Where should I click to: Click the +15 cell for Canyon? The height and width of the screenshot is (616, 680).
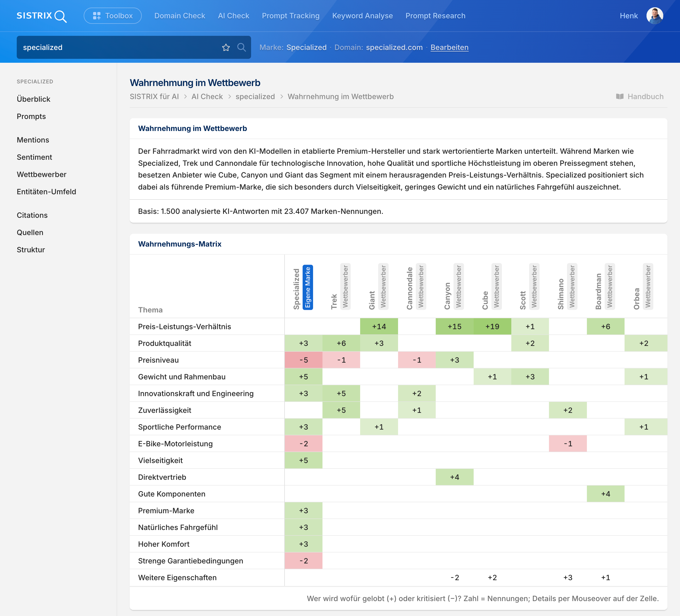(x=454, y=326)
